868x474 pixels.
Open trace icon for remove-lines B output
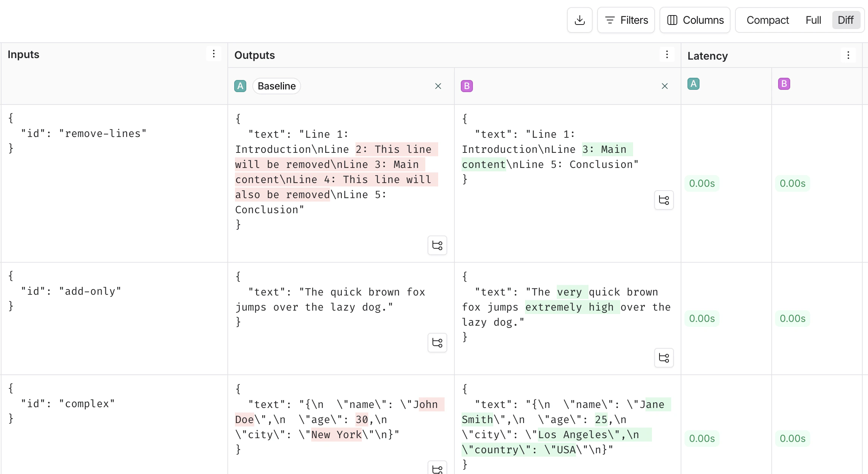(664, 200)
